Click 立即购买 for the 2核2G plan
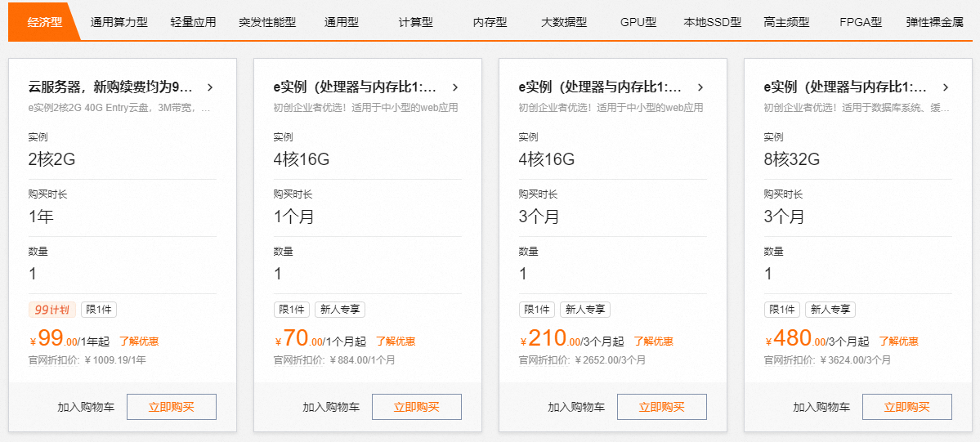 172,407
